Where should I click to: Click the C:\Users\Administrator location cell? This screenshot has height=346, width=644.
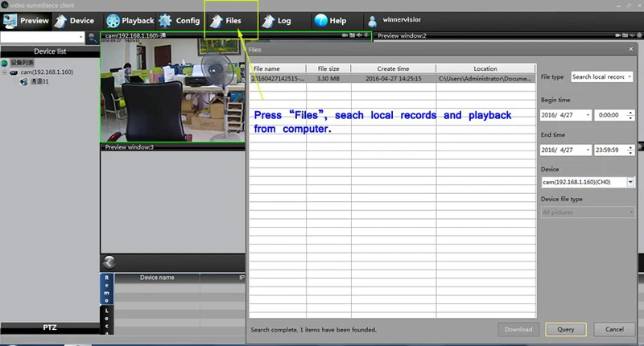click(x=485, y=78)
